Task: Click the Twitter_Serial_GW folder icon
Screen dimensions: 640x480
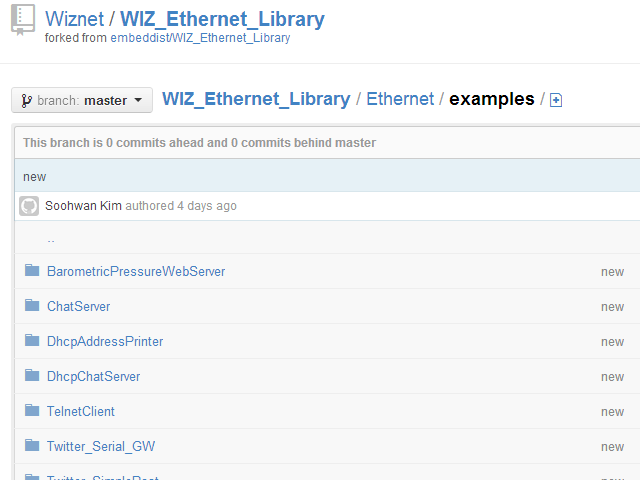Action: click(32, 445)
